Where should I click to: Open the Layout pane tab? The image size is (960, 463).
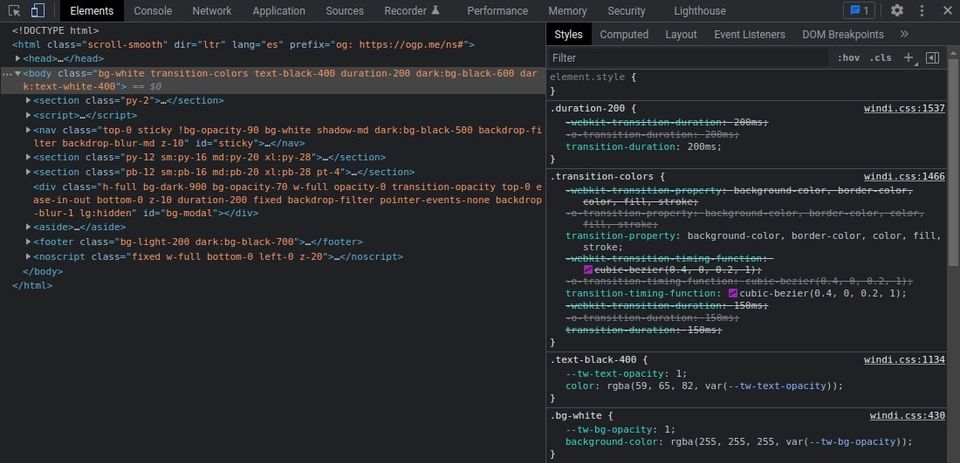(681, 34)
